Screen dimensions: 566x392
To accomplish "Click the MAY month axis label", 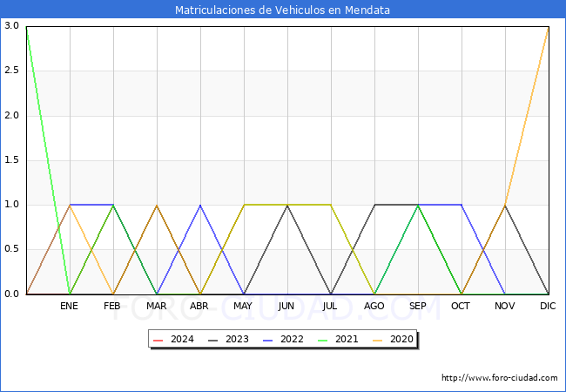I will (243, 306).
